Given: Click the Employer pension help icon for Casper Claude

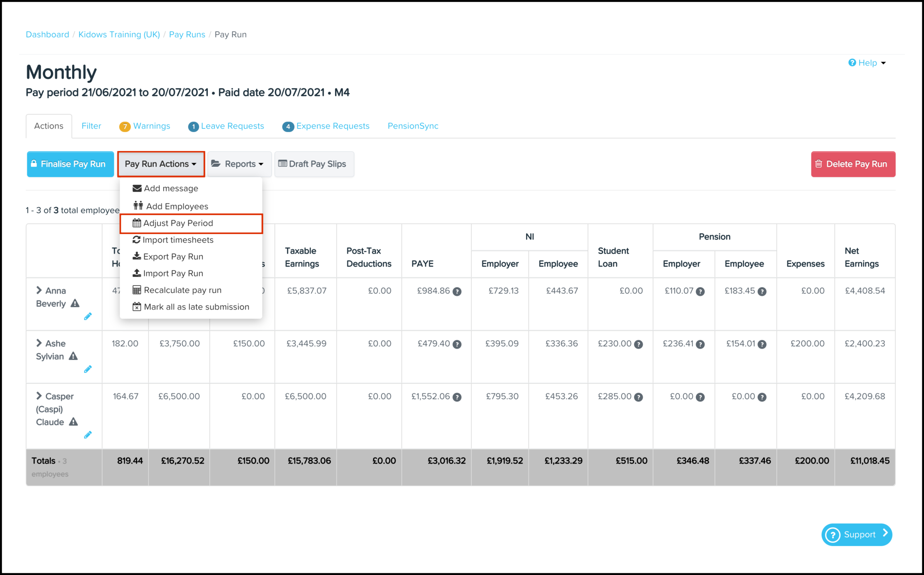Looking at the screenshot, I should point(700,397).
